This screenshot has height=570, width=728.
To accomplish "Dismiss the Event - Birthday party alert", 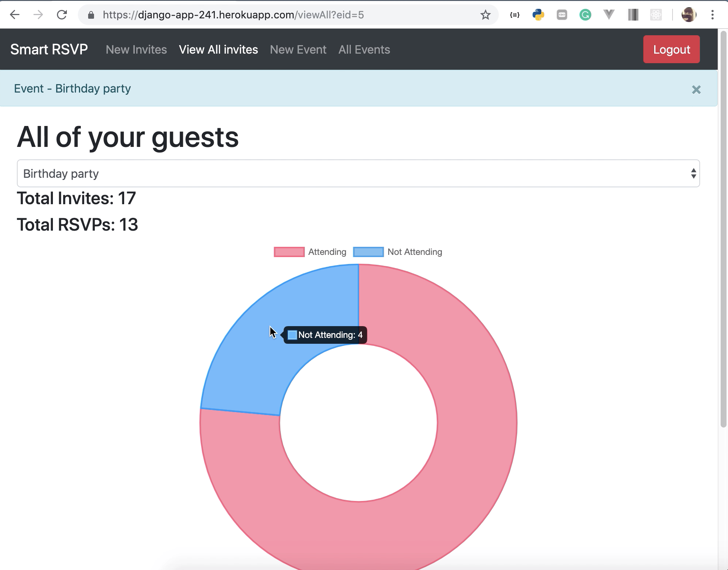I will pyautogui.click(x=696, y=90).
